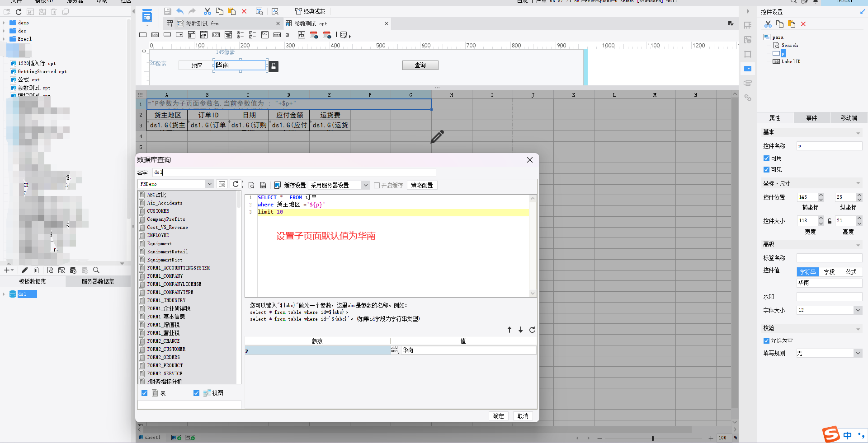Expand the demo folder in the file tree
Viewport: 868px width, 443px height.
[x=4, y=23]
